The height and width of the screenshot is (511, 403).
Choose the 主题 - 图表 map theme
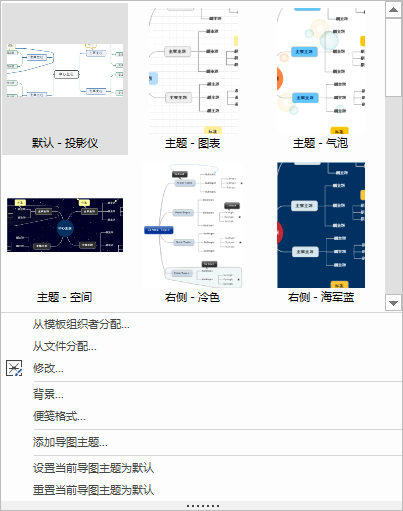coord(193,79)
